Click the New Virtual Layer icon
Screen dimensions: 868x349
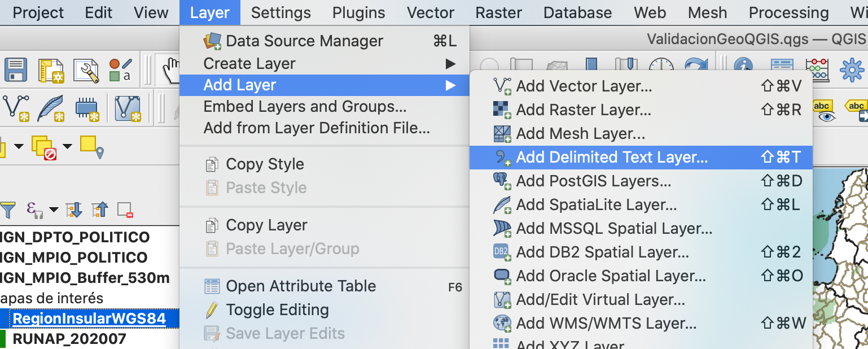(128, 108)
